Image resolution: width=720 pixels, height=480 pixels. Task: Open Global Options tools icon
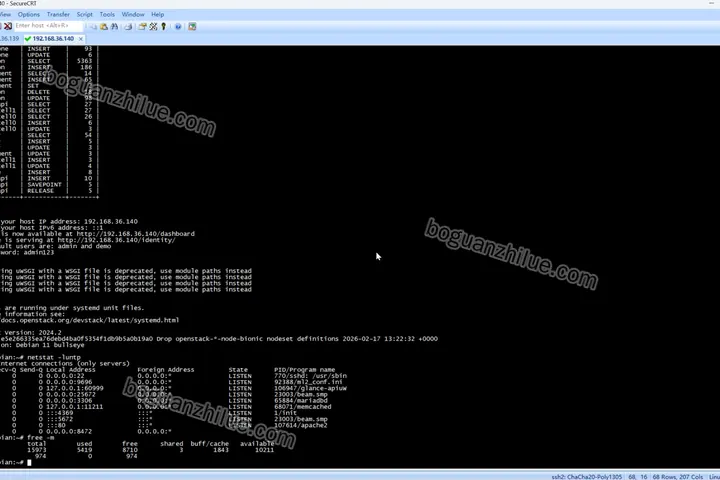pyautogui.click(x=153, y=27)
